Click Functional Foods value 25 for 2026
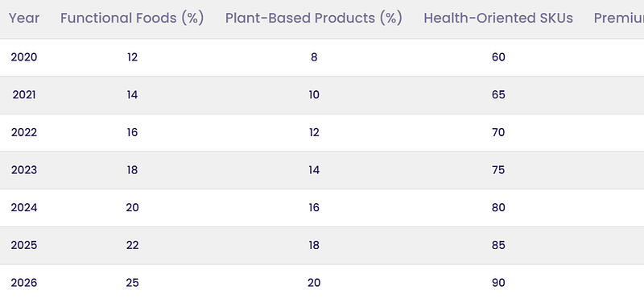Viewport: 644px width, 299px height. click(x=132, y=283)
